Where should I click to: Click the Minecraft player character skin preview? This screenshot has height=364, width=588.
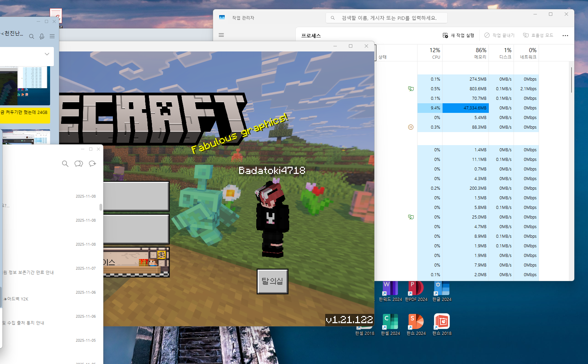[272, 220]
